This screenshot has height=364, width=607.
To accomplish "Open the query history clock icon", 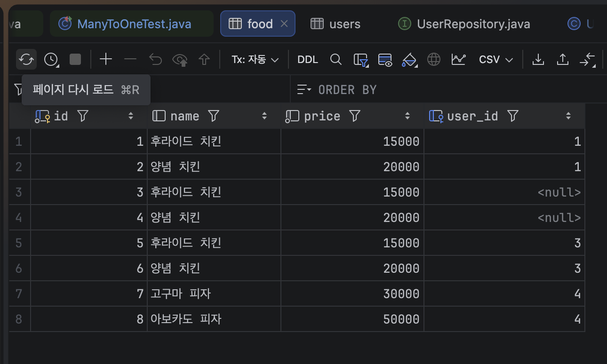I will [51, 59].
